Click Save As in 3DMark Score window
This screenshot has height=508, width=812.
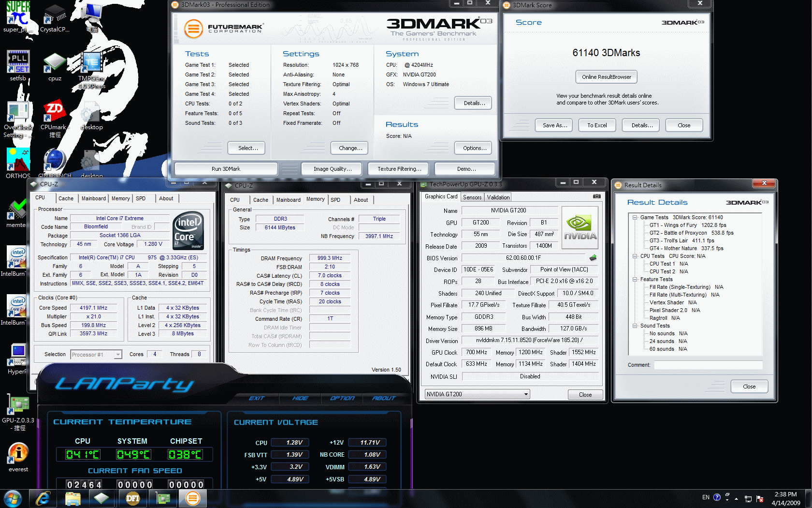tap(554, 125)
